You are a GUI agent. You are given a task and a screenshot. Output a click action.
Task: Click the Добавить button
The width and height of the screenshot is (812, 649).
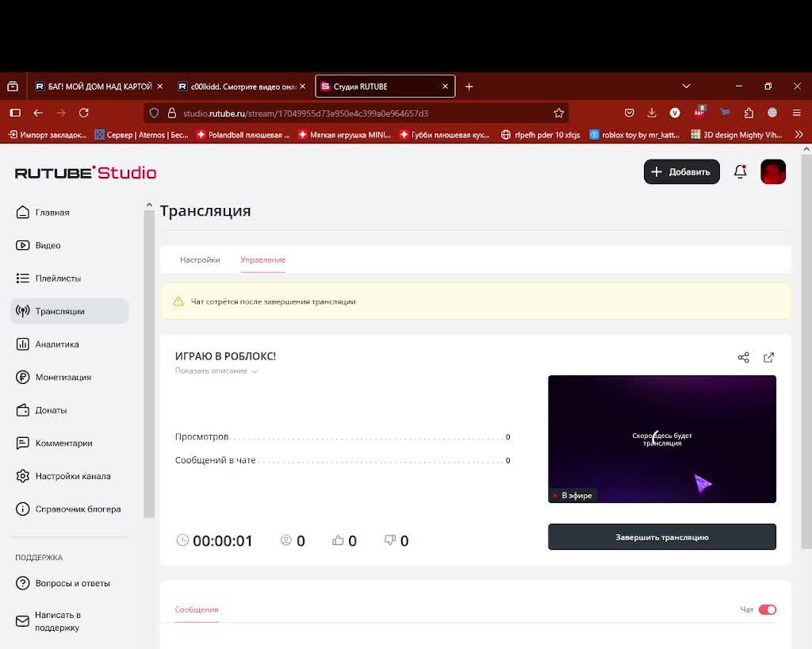681,171
